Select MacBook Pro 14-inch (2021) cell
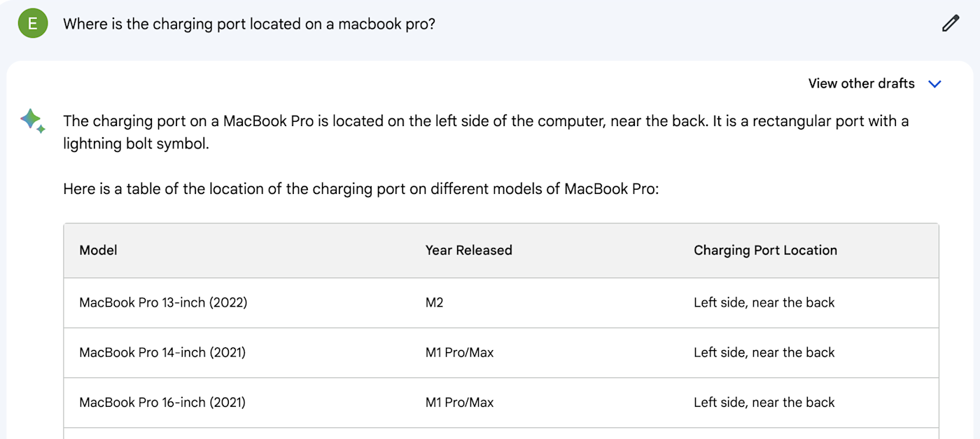This screenshot has width=980, height=439. pos(162,352)
